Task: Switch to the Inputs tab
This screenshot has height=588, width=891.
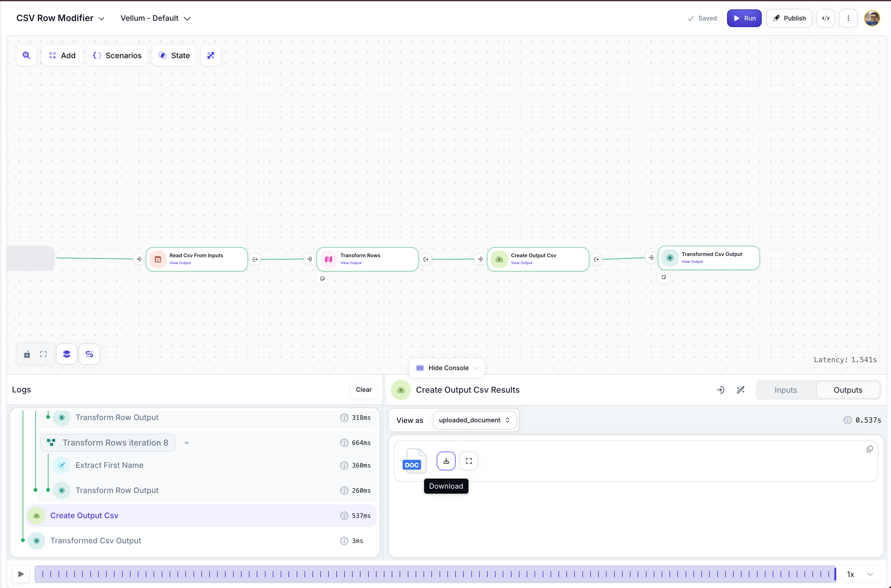Action: (785, 390)
